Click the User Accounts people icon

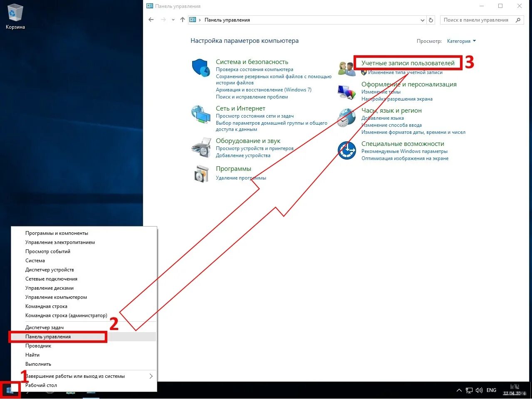pos(346,69)
